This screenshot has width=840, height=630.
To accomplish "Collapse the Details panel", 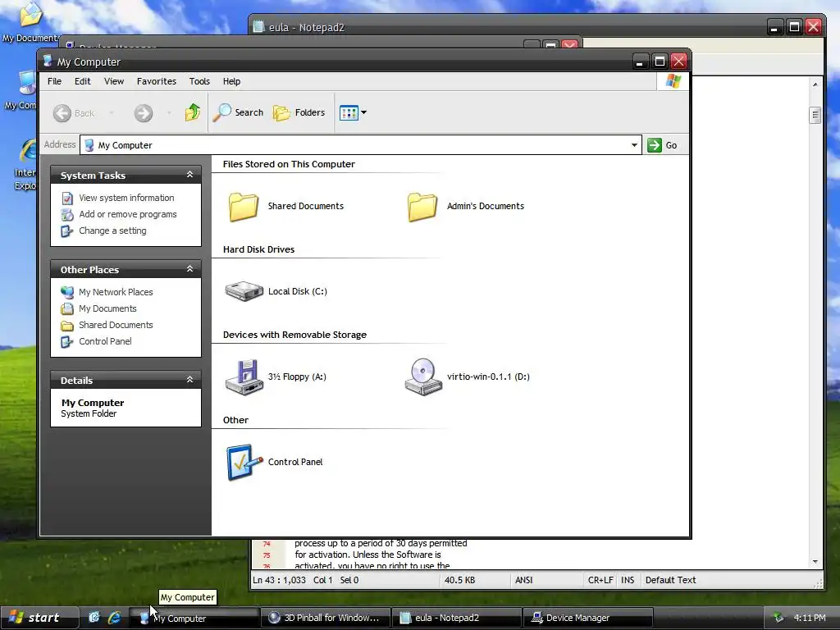I will pos(189,379).
